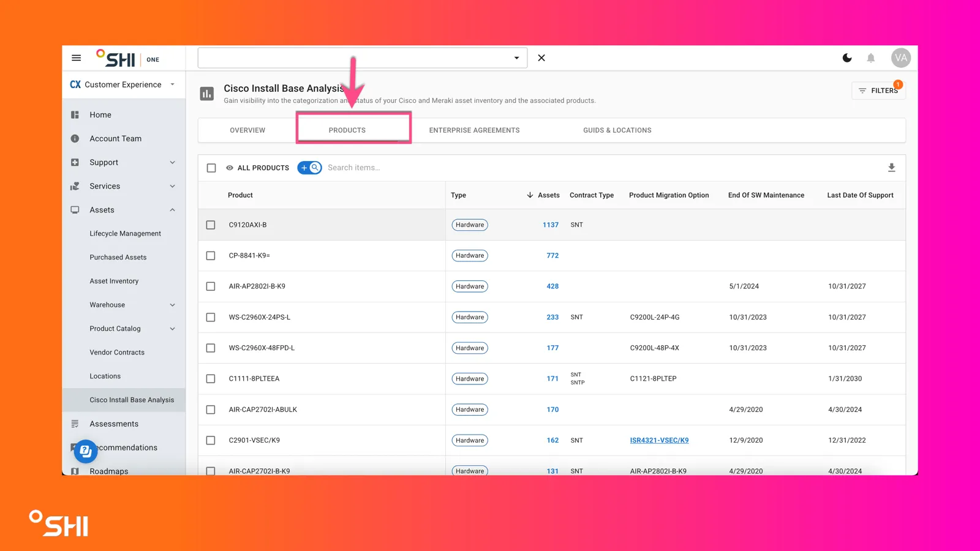Expand the Support menu chevron
Screen dimensions: 980x551
pos(172,162)
